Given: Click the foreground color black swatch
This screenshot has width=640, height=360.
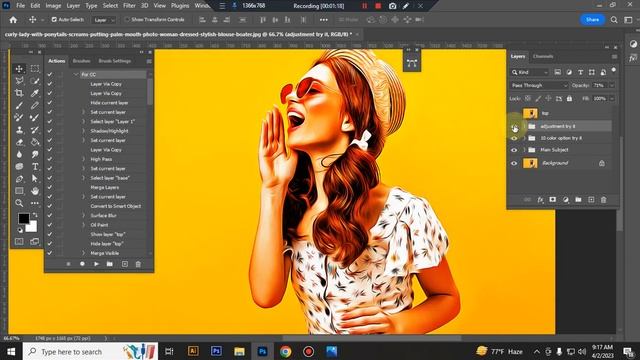Looking at the screenshot, I should (24, 218).
